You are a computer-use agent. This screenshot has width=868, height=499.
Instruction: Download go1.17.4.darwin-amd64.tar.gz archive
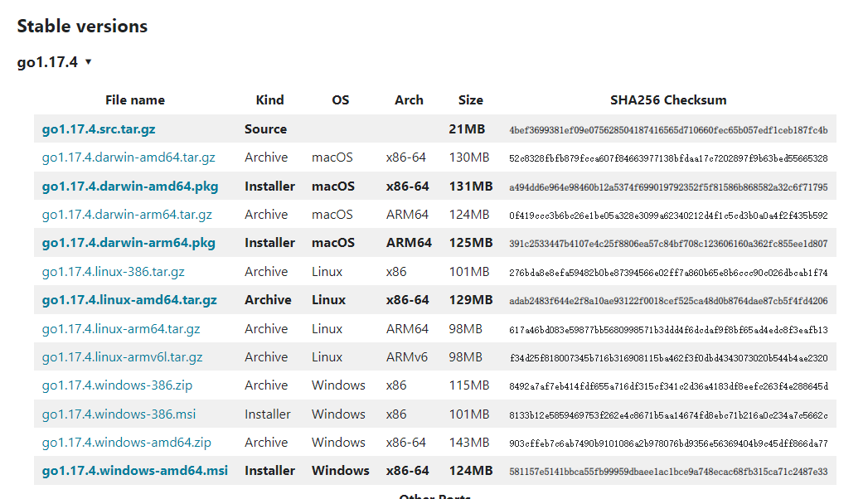click(x=129, y=157)
